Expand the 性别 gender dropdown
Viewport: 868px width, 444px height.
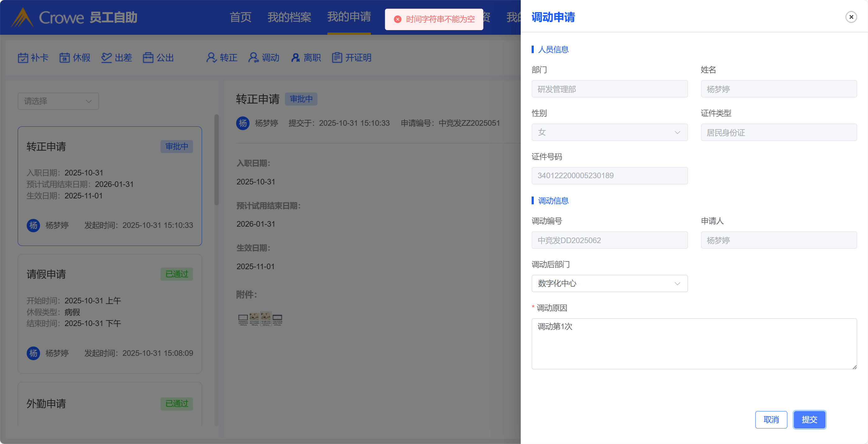(609, 133)
